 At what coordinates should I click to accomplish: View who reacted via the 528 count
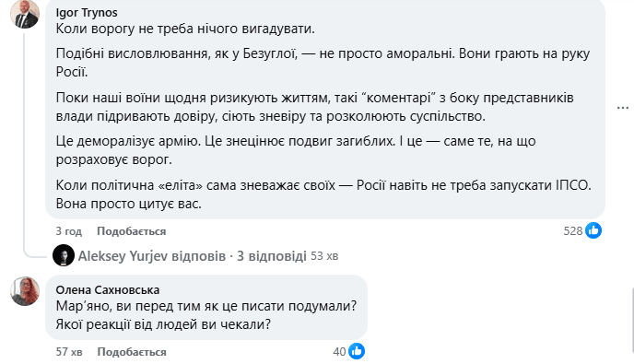(573, 231)
